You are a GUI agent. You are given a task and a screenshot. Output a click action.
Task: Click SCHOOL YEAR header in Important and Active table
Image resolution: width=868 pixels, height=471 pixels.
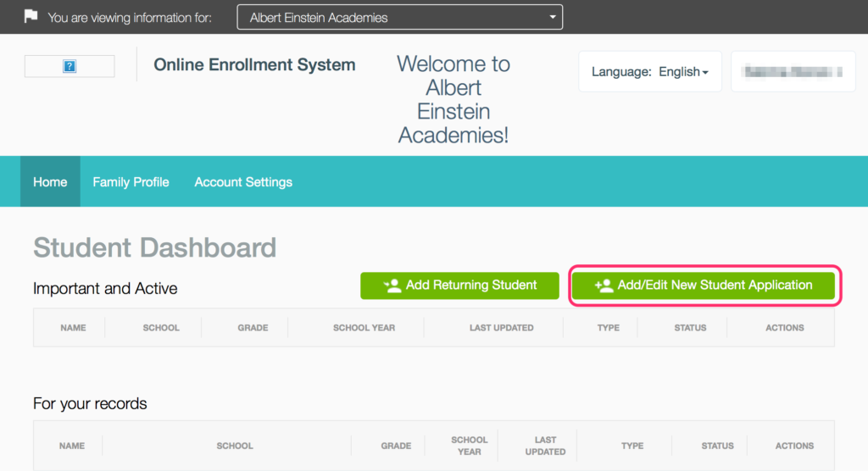tap(364, 328)
